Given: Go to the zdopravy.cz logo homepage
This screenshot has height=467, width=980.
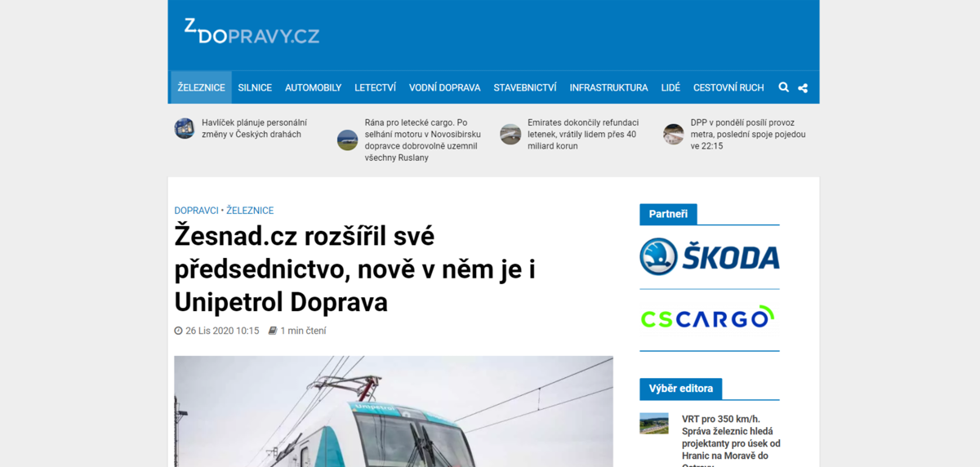Looking at the screenshot, I should coord(252,33).
